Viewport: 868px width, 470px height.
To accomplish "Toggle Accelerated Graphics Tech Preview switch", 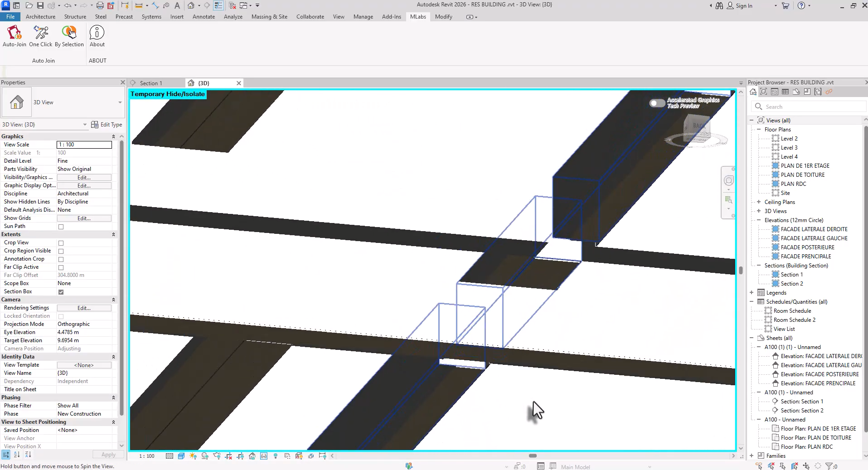I will click(656, 103).
